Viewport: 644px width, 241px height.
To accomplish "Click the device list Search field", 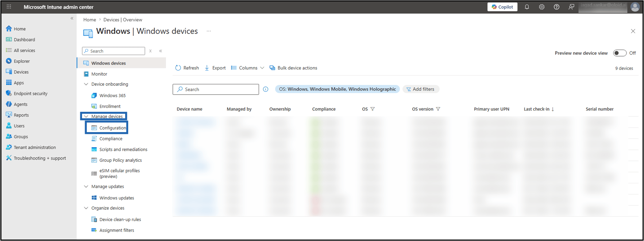I will (x=216, y=89).
